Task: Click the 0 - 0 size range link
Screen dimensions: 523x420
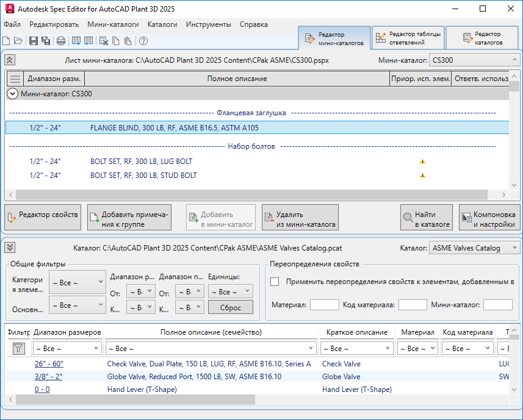Action: pyautogui.click(x=42, y=390)
